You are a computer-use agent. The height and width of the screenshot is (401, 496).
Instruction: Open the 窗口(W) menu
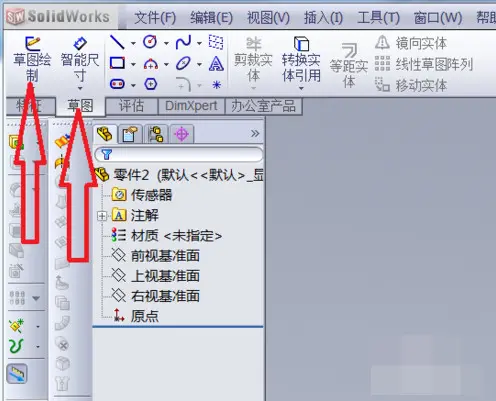point(438,17)
